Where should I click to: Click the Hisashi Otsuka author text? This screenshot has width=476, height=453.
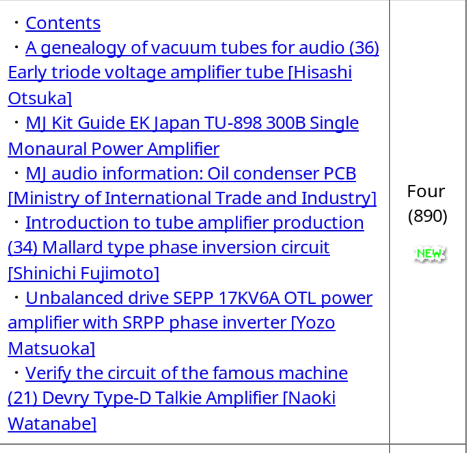pos(180,85)
